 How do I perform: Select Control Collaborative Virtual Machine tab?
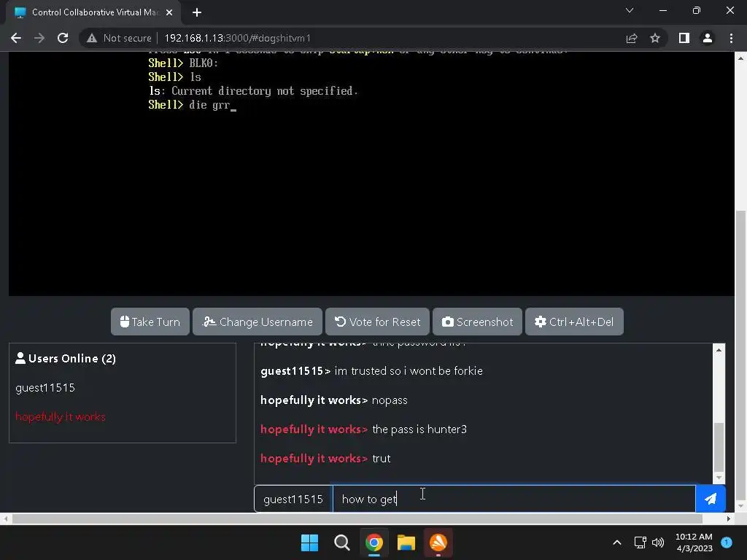[93, 12]
